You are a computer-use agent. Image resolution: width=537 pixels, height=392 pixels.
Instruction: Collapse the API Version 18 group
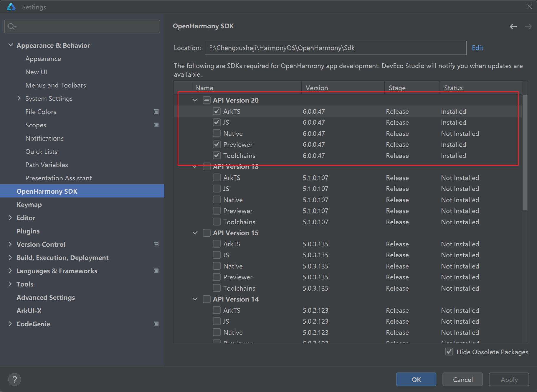coord(195,167)
